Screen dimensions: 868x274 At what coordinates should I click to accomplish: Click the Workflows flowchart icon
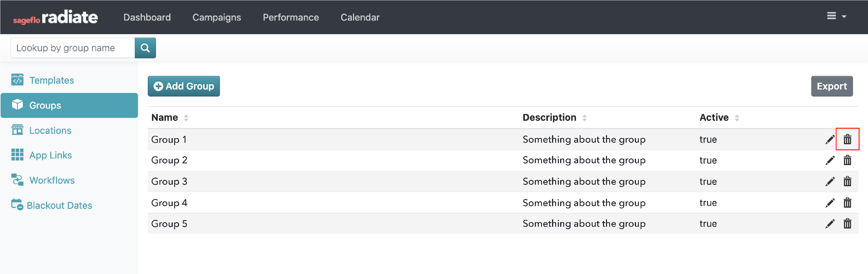click(18, 180)
